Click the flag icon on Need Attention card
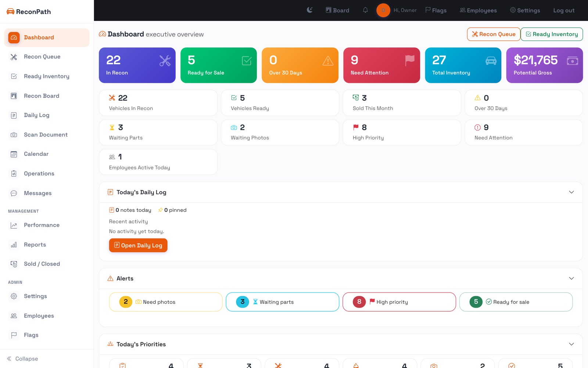 (409, 61)
